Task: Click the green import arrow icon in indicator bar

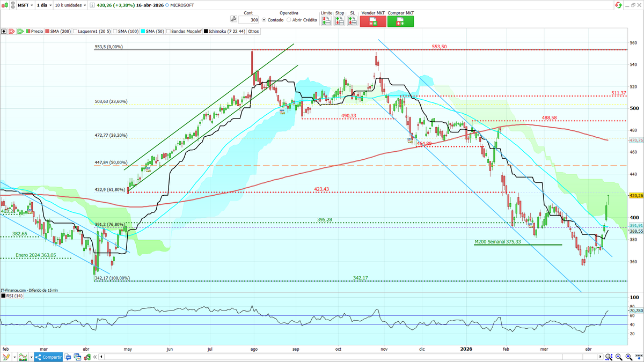Action: point(20,31)
